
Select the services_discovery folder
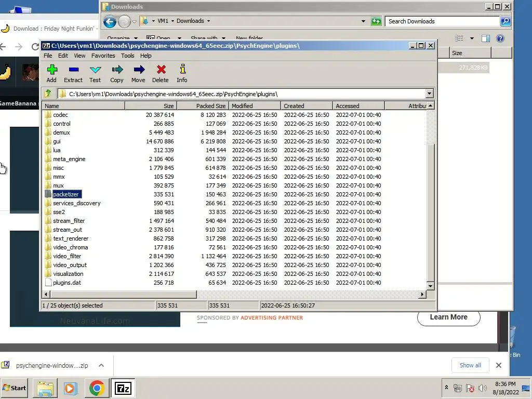click(x=77, y=203)
